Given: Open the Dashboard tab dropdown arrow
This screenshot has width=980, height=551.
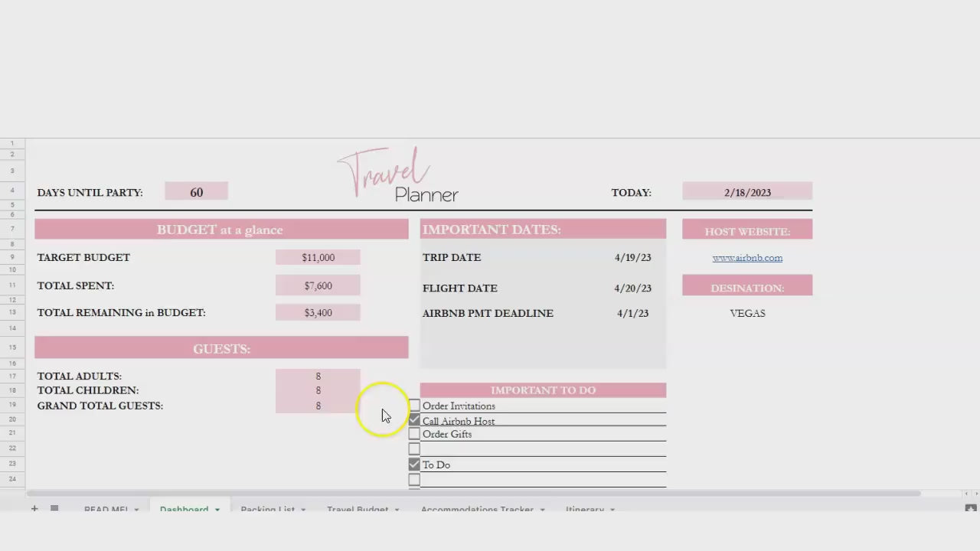Looking at the screenshot, I should [x=217, y=510].
